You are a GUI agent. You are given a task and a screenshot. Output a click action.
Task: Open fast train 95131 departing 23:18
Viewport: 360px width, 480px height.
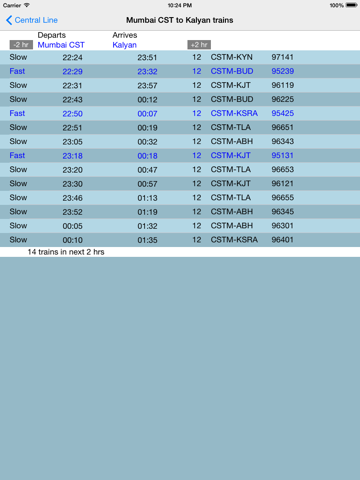180,156
